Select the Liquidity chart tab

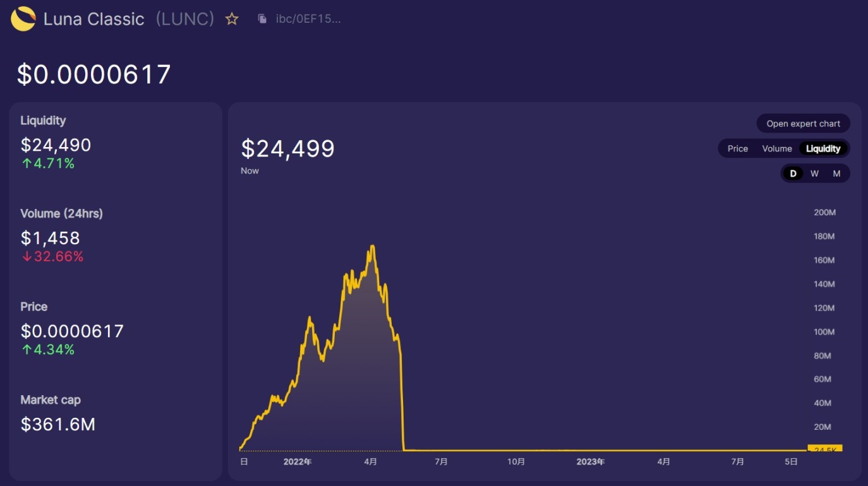[823, 148]
